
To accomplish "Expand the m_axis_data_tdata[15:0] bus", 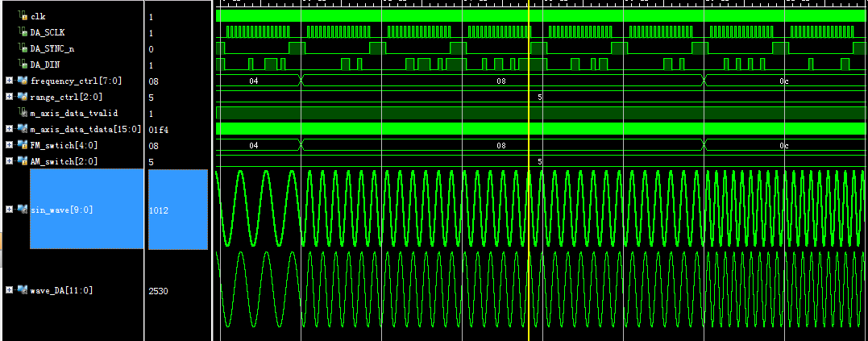I will (x=8, y=129).
